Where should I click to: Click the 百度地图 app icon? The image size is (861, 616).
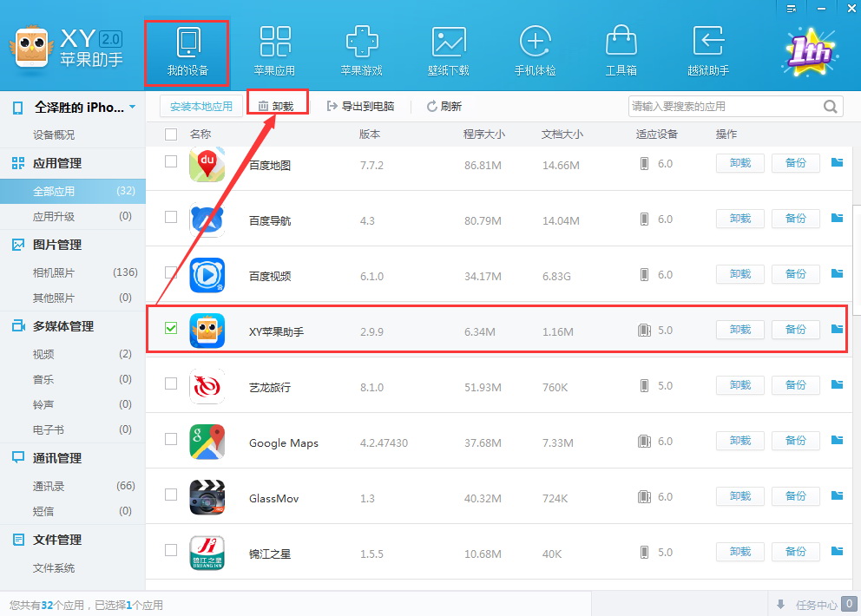pyautogui.click(x=207, y=164)
